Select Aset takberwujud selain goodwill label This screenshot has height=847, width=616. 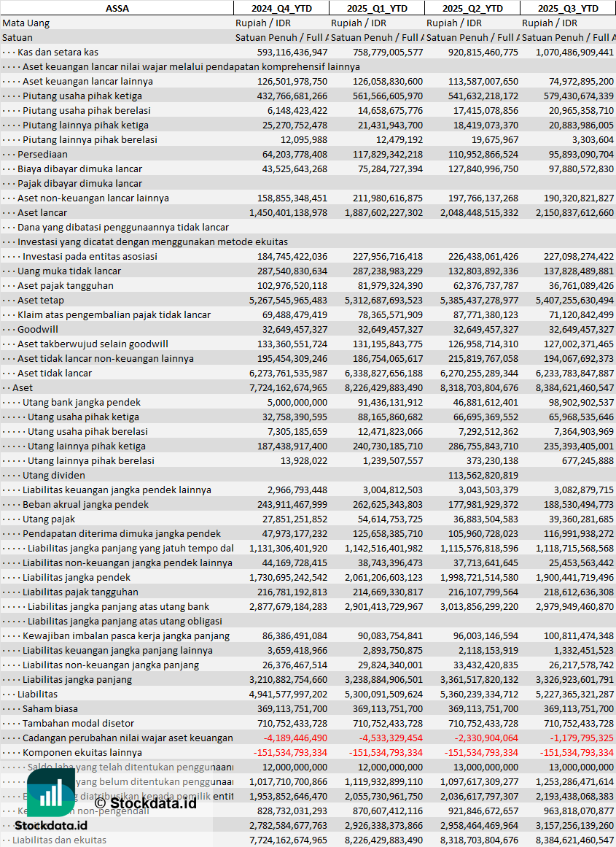click(x=93, y=344)
